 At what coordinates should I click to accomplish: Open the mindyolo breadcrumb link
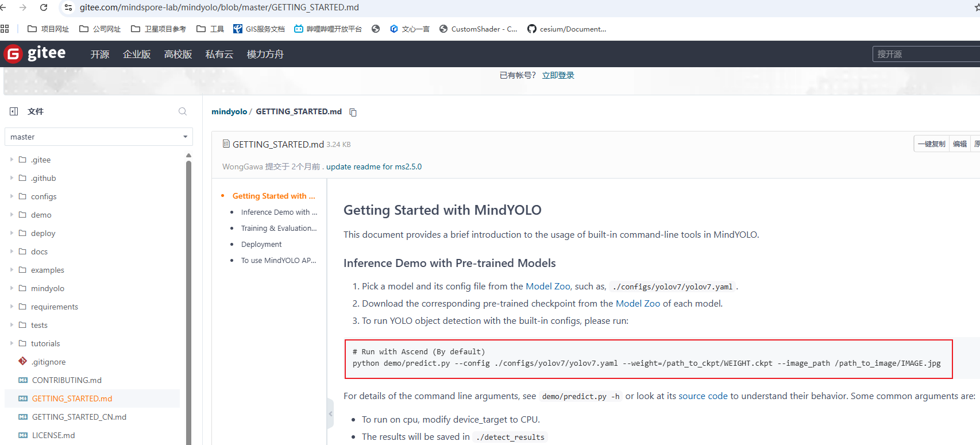click(x=229, y=111)
